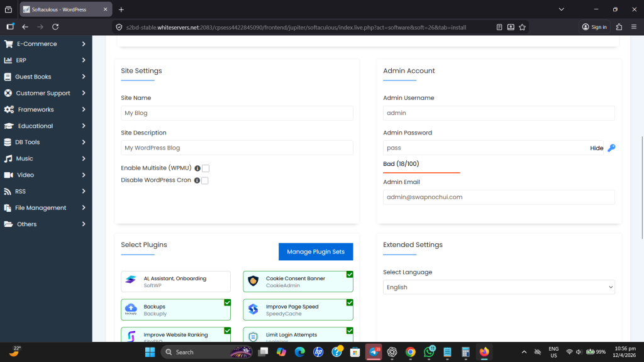Click the Frameworks gears icon
The height and width of the screenshot is (362, 644).
(x=9, y=109)
